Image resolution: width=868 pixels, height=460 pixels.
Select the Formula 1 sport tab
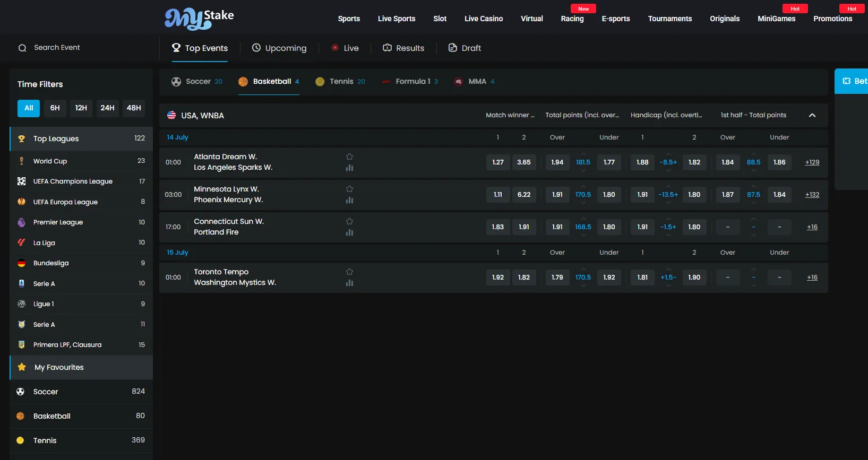click(x=410, y=81)
